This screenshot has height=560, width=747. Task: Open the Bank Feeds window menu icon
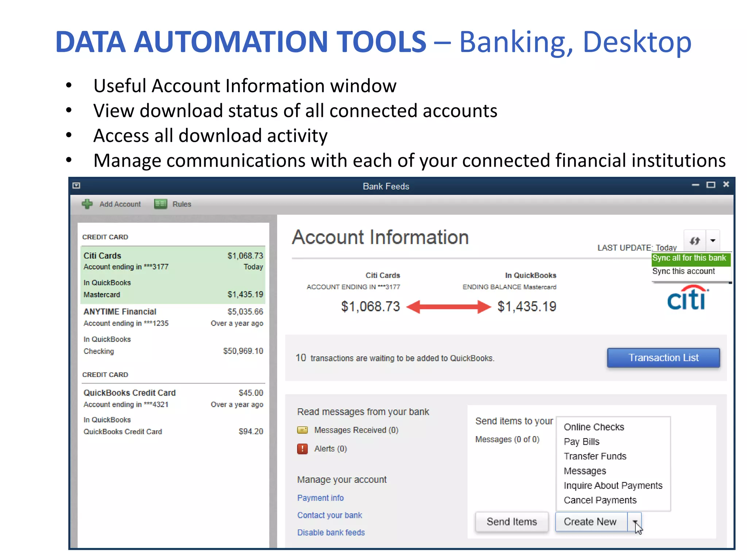(76, 186)
